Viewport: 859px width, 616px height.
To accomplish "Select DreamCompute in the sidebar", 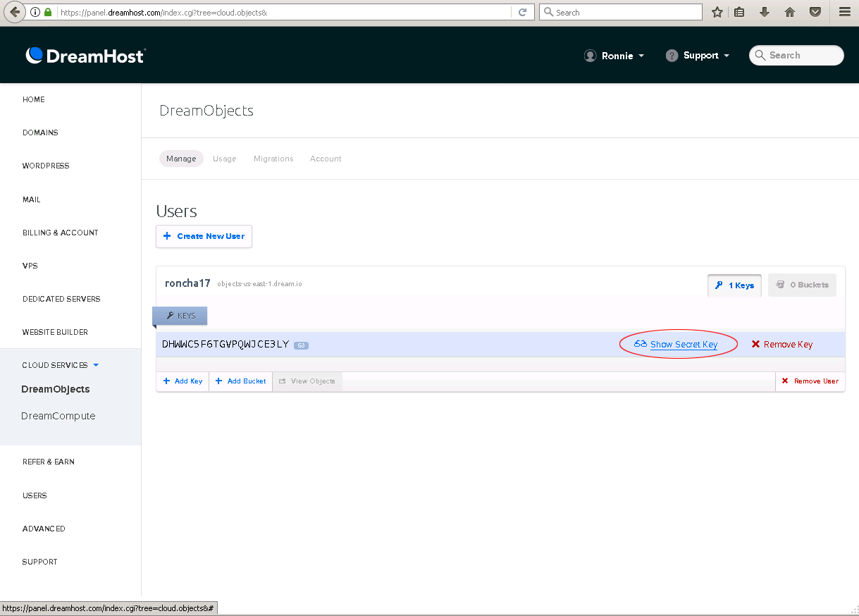I will click(58, 416).
